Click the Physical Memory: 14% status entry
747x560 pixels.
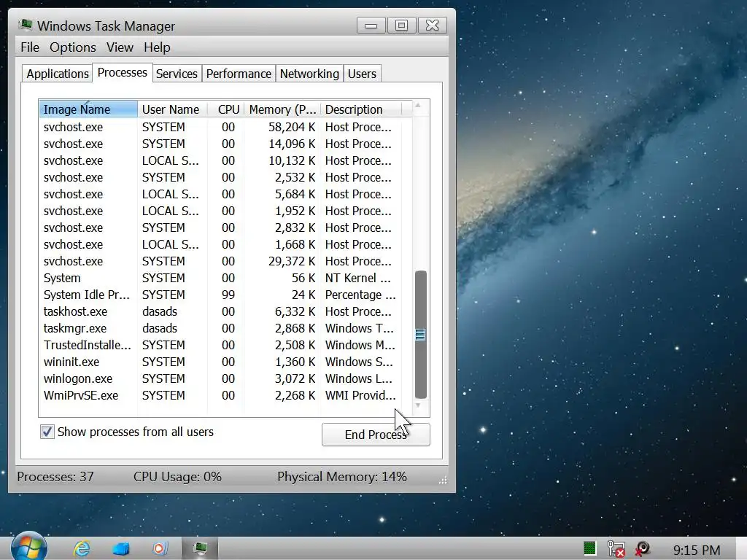coord(342,477)
